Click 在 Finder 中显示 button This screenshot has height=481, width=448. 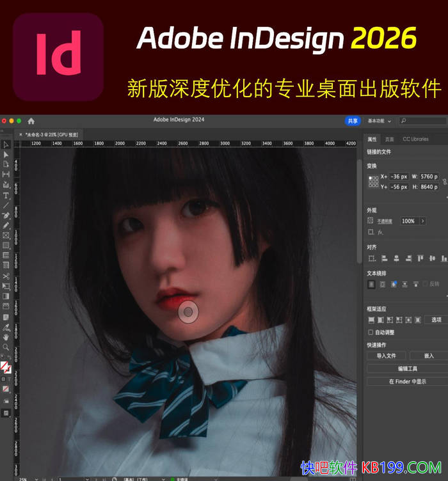pyautogui.click(x=408, y=381)
